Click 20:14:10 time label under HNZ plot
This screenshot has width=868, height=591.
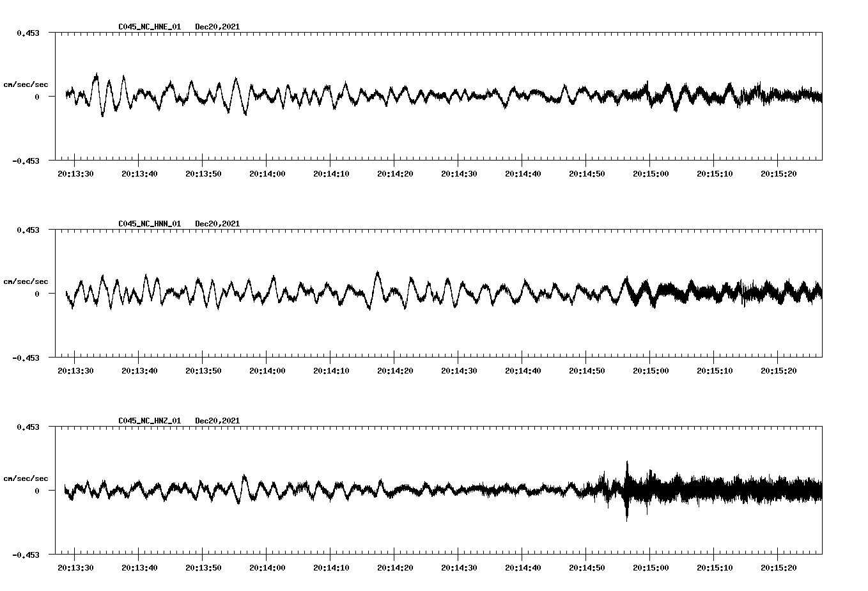pos(331,568)
